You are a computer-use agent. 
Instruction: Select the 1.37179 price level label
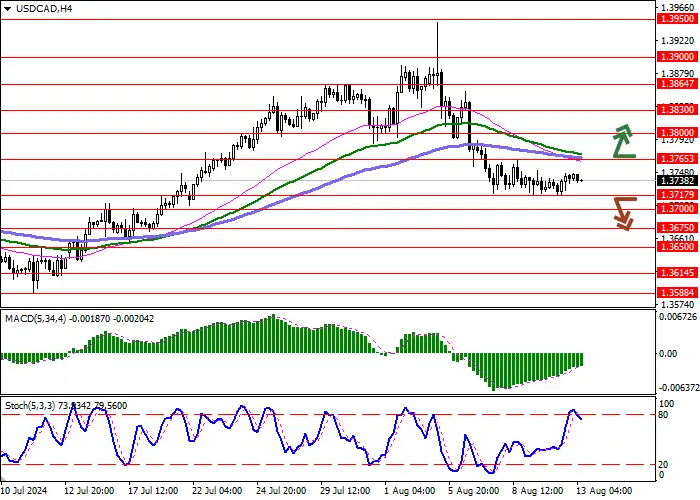point(677,195)
